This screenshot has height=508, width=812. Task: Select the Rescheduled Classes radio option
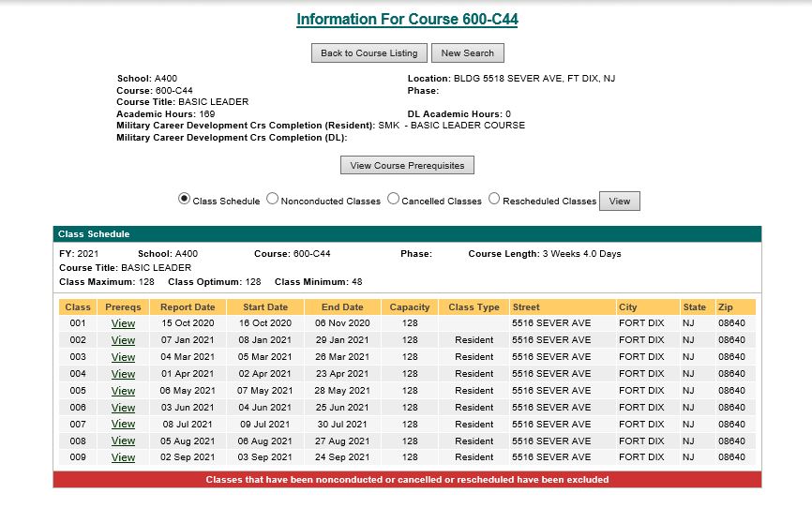tap(494, 200)
